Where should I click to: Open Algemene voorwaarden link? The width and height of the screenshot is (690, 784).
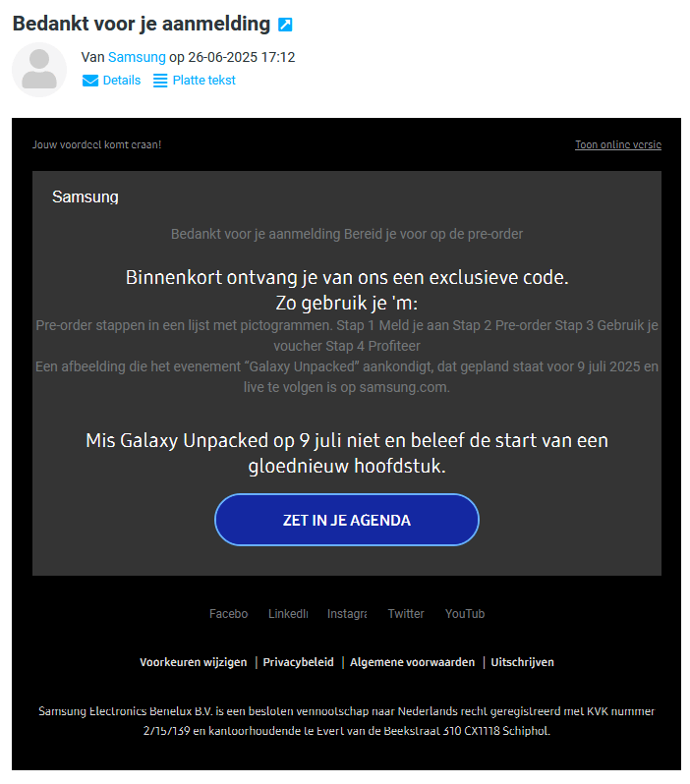click(x=413, y=662)
